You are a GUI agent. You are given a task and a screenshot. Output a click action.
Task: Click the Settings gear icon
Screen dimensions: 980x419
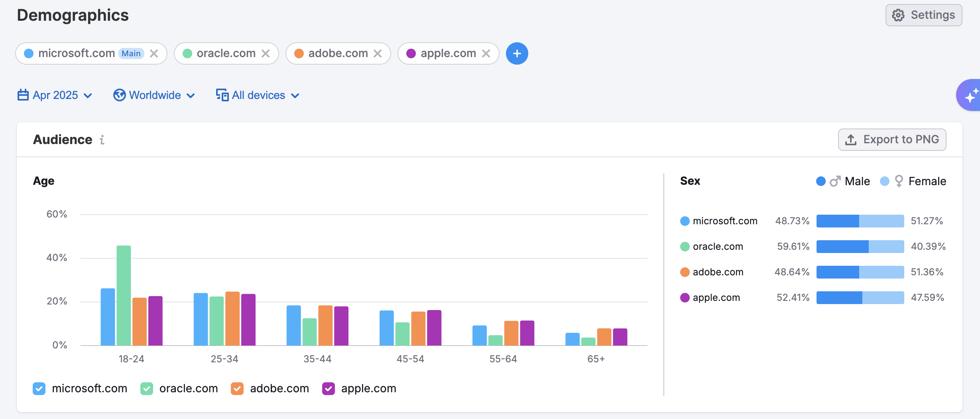click(x=898, y=15)
